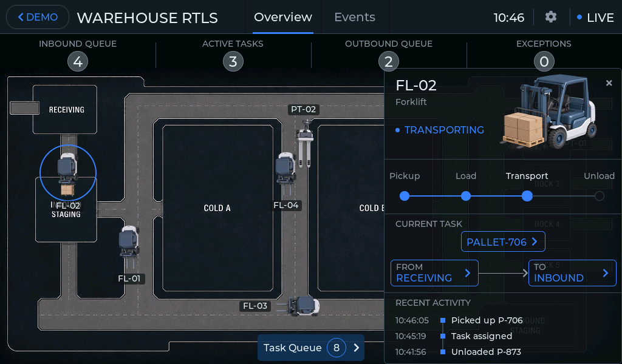Image resolution: width=622 pixels, height=364 pixels.
Task: Click the 10:46 clock display
Action: coord(509,18)
